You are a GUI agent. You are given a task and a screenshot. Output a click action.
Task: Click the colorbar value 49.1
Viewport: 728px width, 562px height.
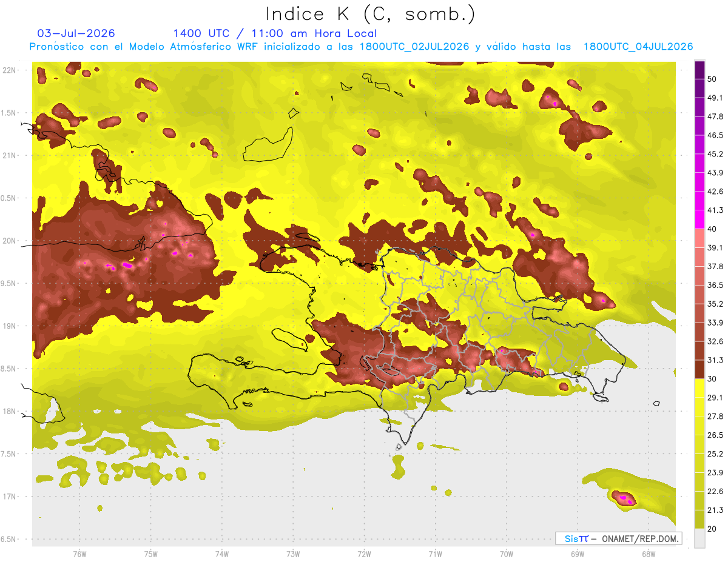point(716,98)
